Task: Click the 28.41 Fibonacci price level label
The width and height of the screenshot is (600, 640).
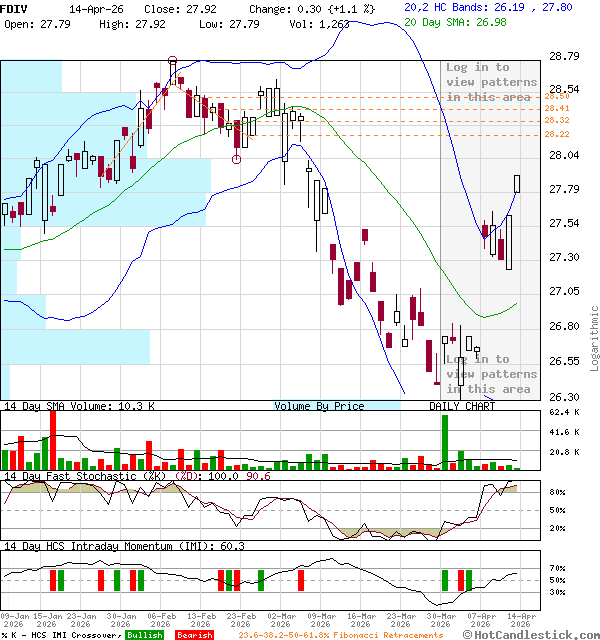Action: pos(557,108)
